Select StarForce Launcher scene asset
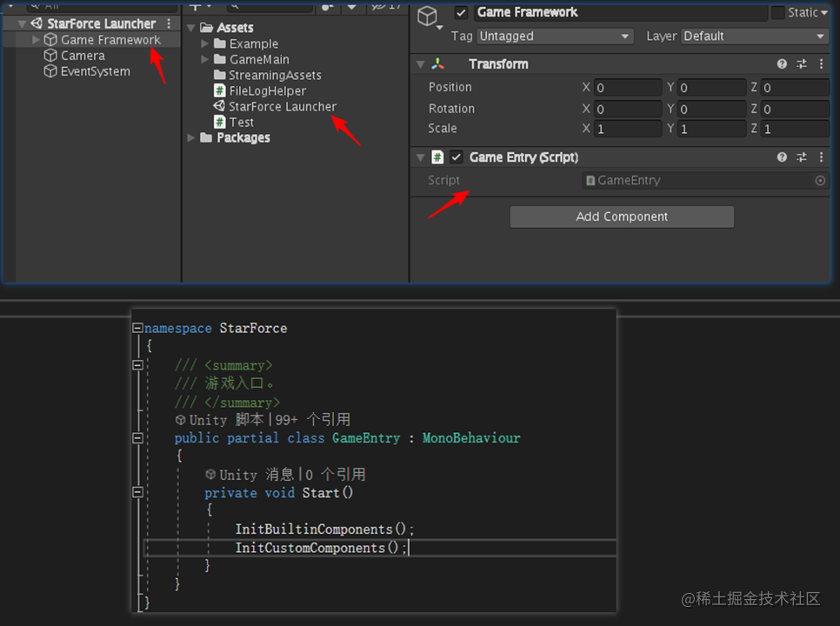The height and width of the screenshot is (626, 840). [x=283, y=106]
